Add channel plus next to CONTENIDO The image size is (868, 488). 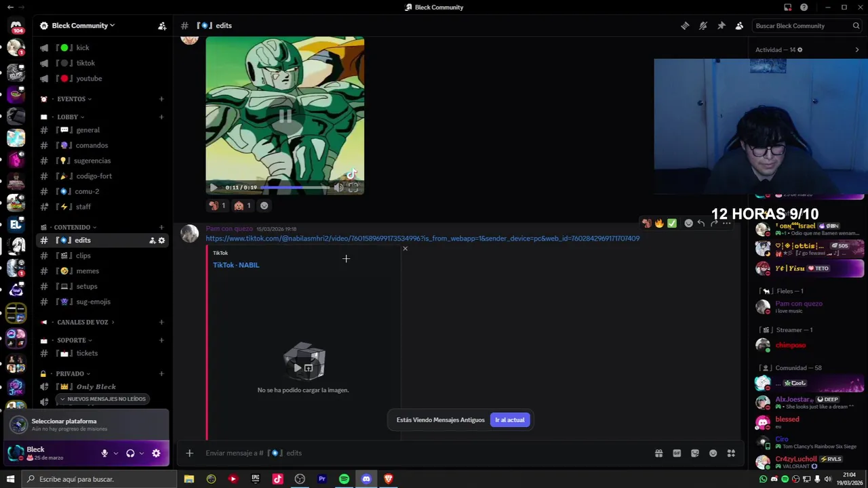tap(161, 227)
